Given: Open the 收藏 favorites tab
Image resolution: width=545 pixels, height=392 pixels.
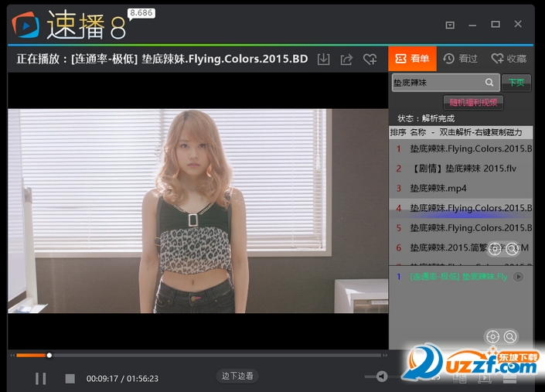Looking at the screenshot, I should (x=509, y=59).
